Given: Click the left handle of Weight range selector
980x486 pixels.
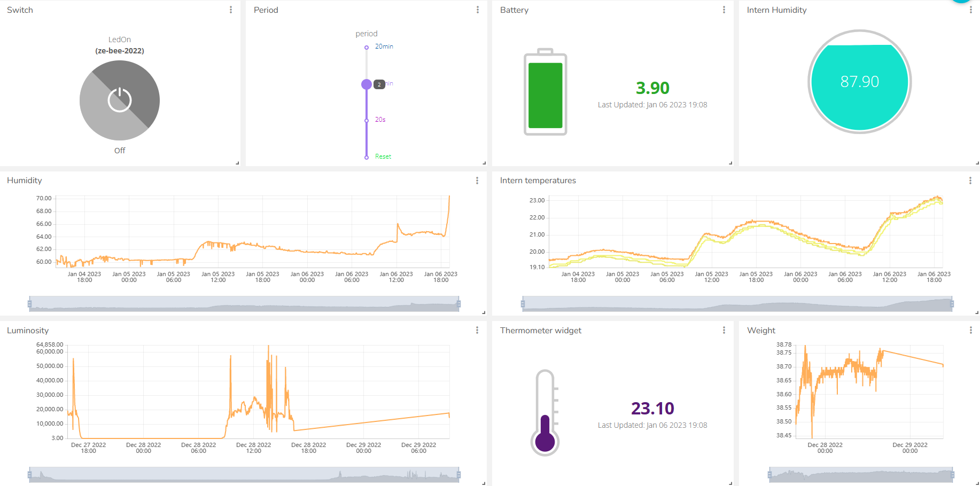Looking at the screenshot, I should pyautogui.click(x=769, y=474).
